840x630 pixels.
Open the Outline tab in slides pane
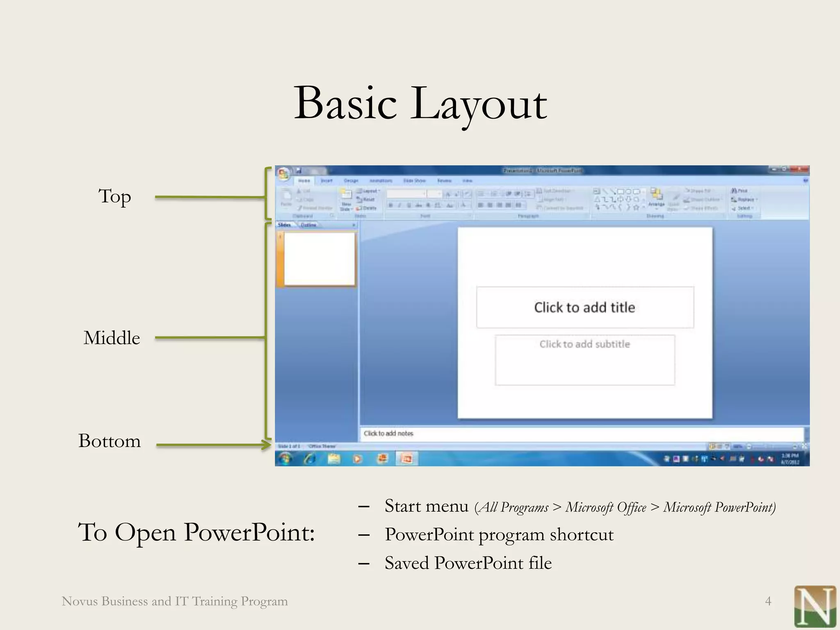pyautogui.click(x=308, y=225)
